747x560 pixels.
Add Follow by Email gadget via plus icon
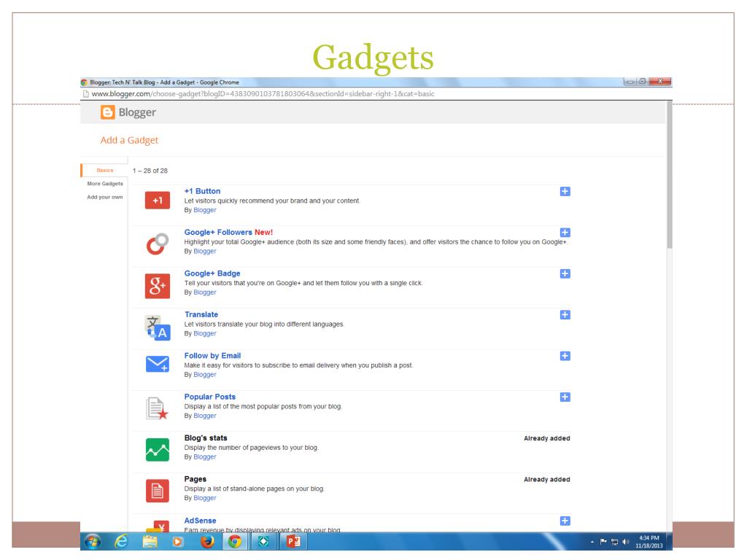pyautogui.click(x=565, y=356)
